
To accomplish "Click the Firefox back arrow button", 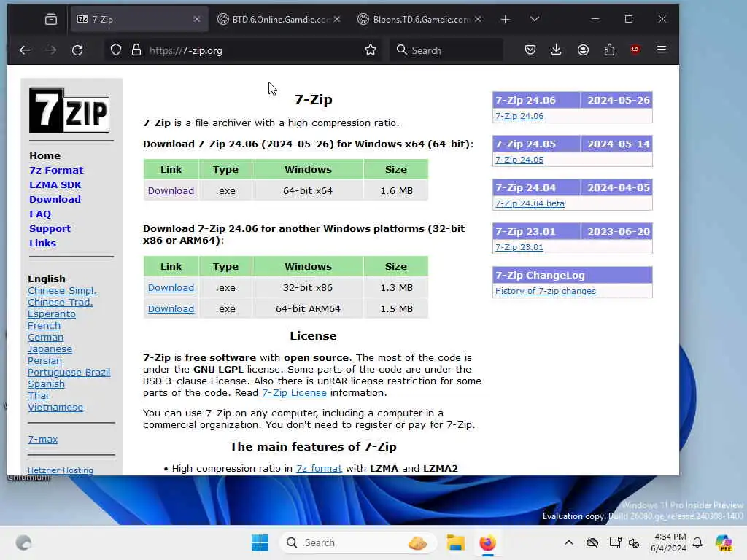I will [x=25, y=50].
